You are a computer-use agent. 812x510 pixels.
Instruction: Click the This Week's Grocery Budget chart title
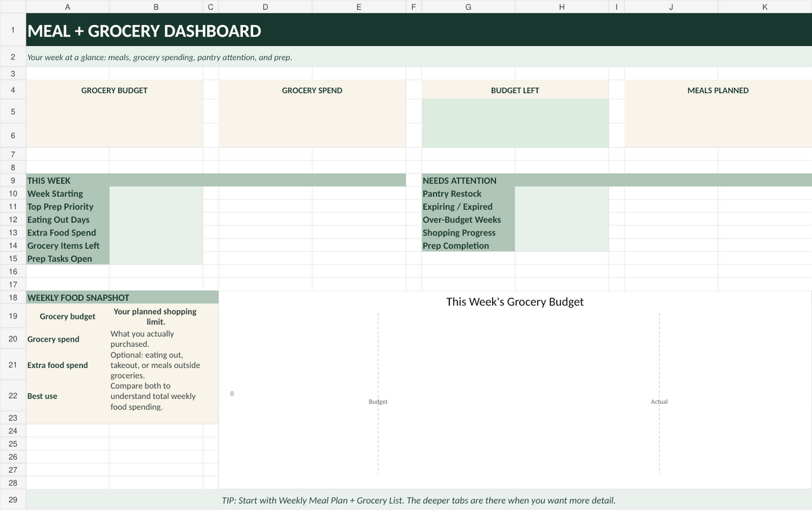tap(515, 302)
